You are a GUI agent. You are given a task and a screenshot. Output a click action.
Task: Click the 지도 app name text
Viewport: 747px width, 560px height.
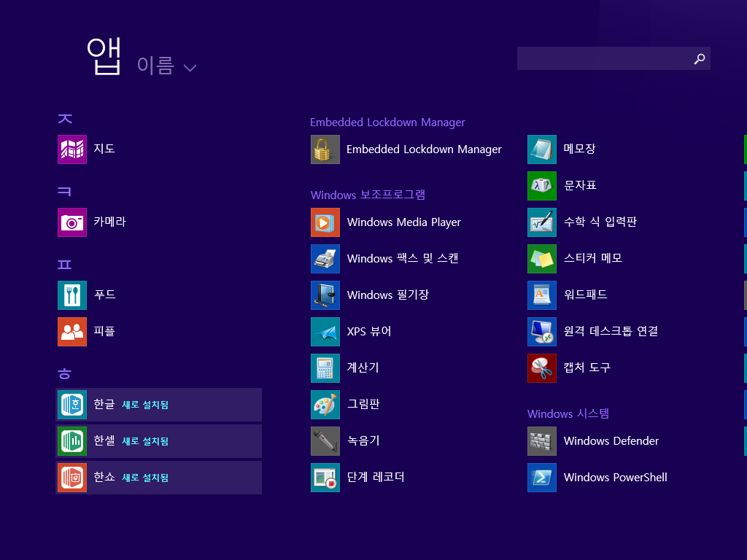[104, 149]
